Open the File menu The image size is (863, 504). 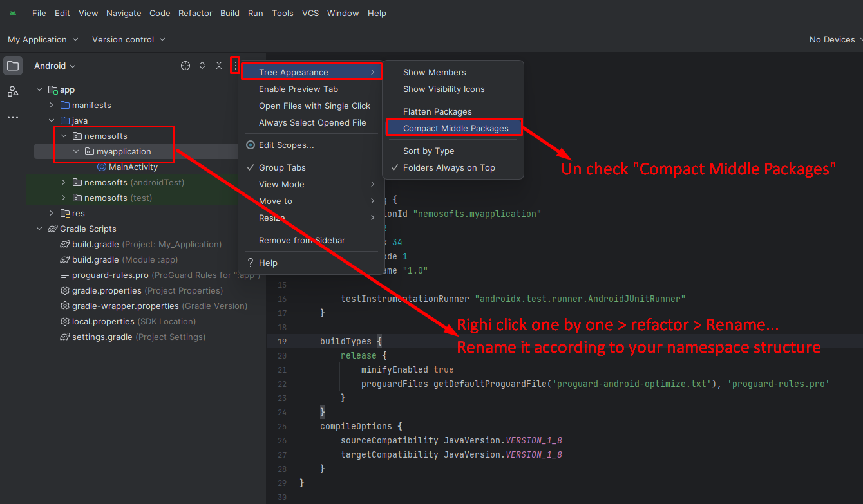coord(39,13)
